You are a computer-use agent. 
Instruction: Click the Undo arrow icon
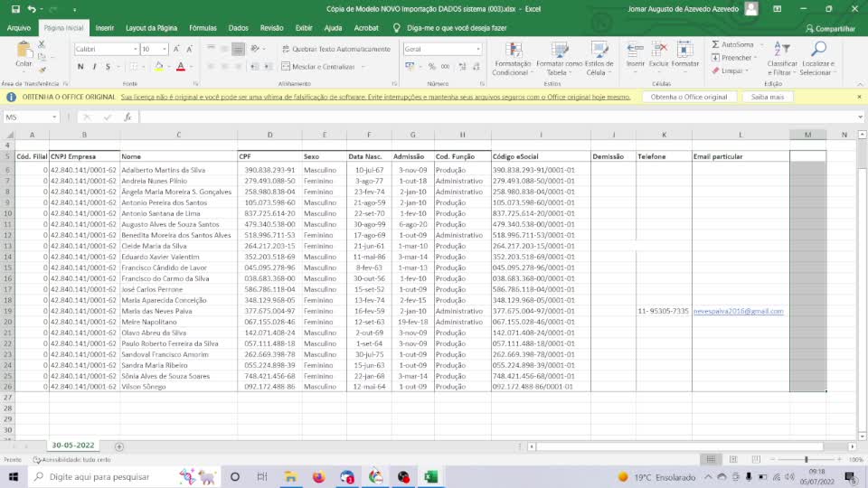32,9
